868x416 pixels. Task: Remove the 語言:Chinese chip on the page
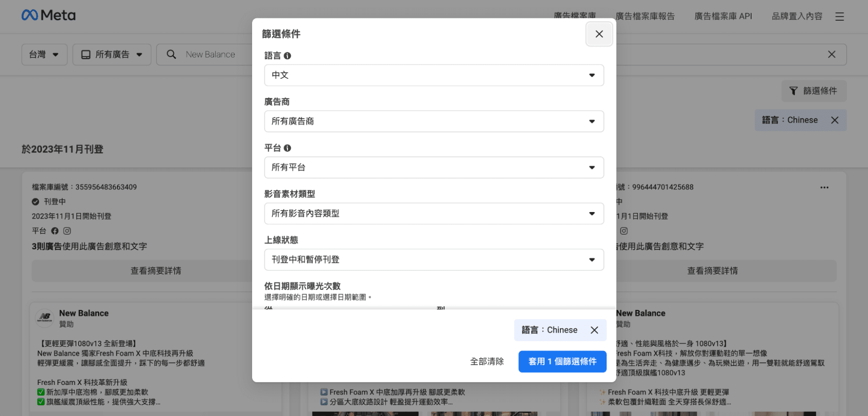point(835,120)
